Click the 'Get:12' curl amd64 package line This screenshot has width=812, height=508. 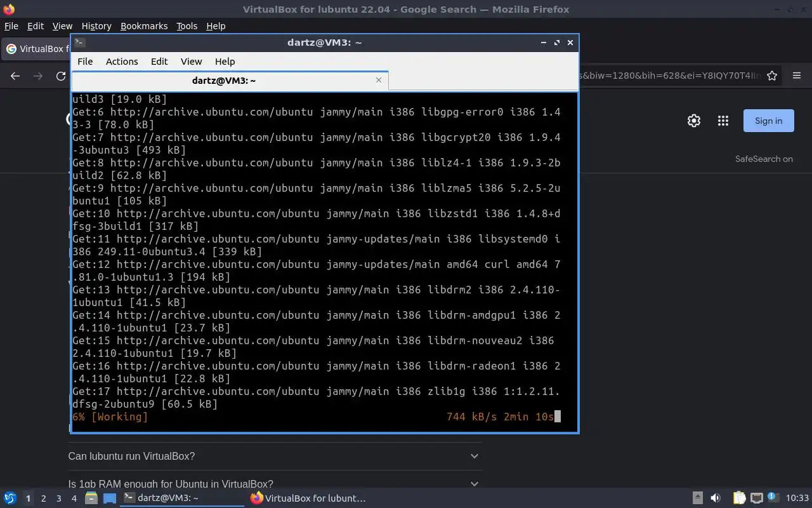point(316,271)
